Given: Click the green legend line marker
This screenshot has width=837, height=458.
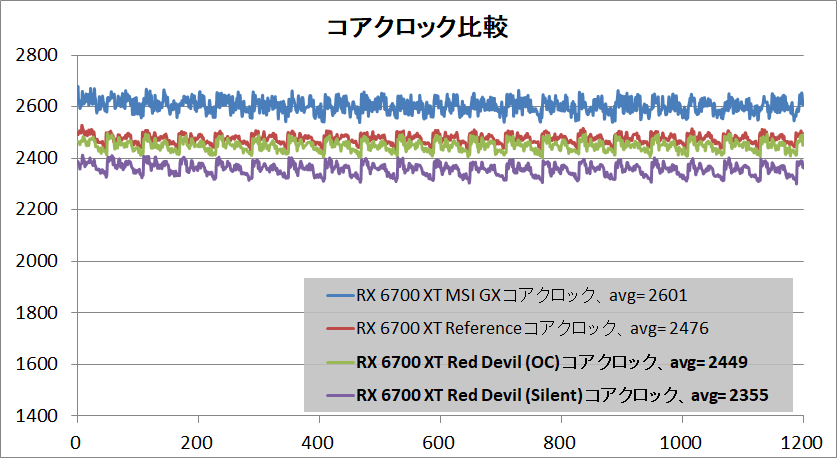Looking at the screenshot, I should point(341,362).
